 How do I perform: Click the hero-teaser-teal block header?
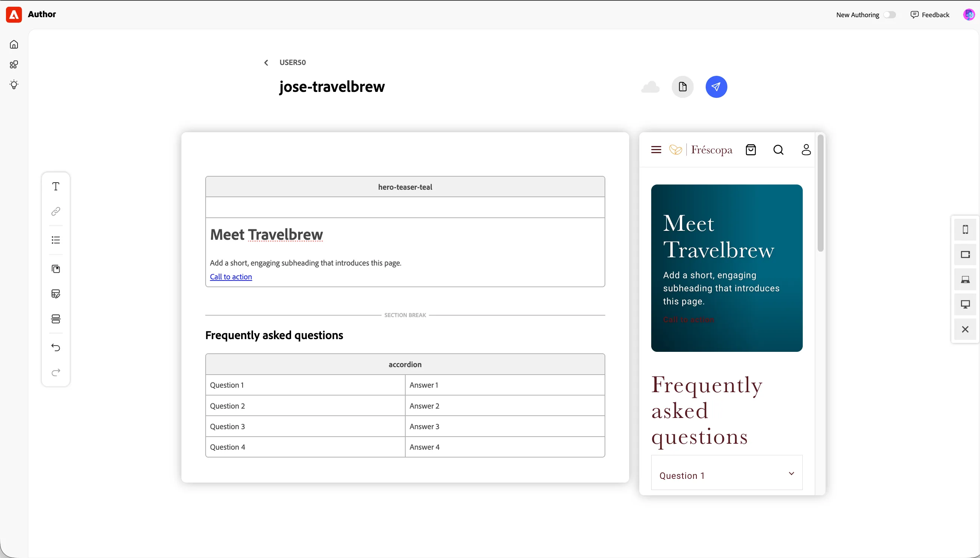405,187
